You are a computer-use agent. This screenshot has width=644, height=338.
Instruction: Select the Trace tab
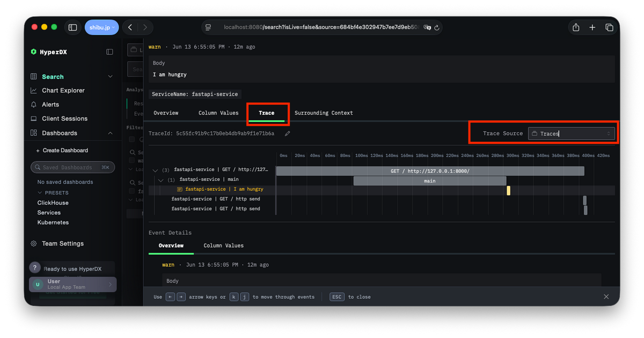(266, 113)
